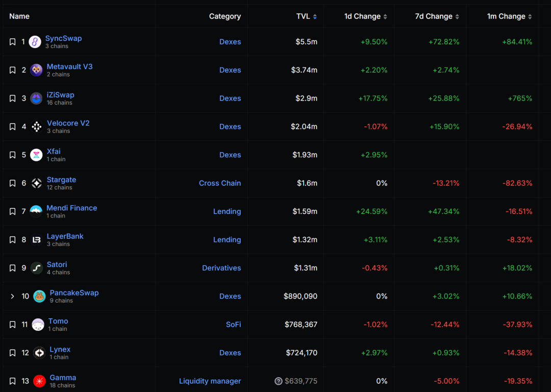This screenshot has height=392, width=551.
Task: Toggle bookmark on the Tomo row
Action: pyautogui.click(x=13, y=325)
